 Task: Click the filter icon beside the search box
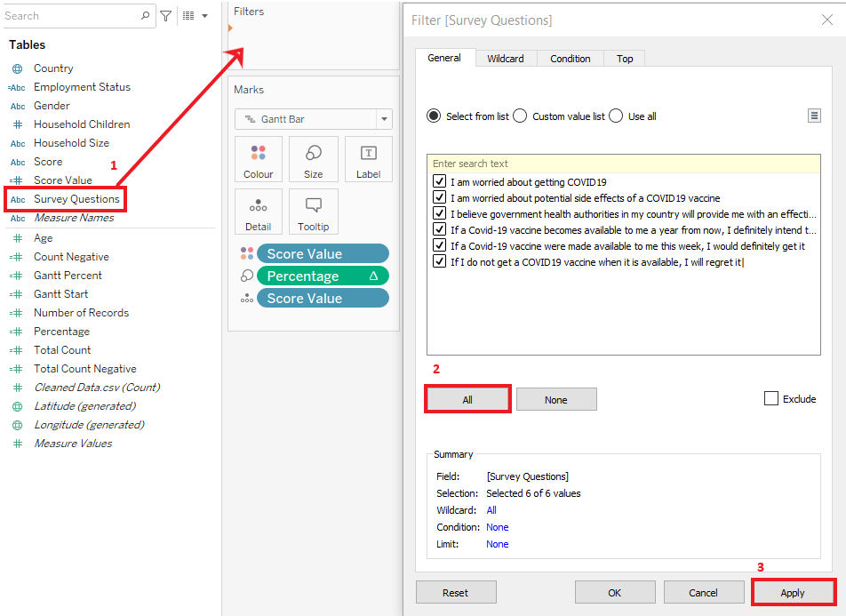pos(165,16)
